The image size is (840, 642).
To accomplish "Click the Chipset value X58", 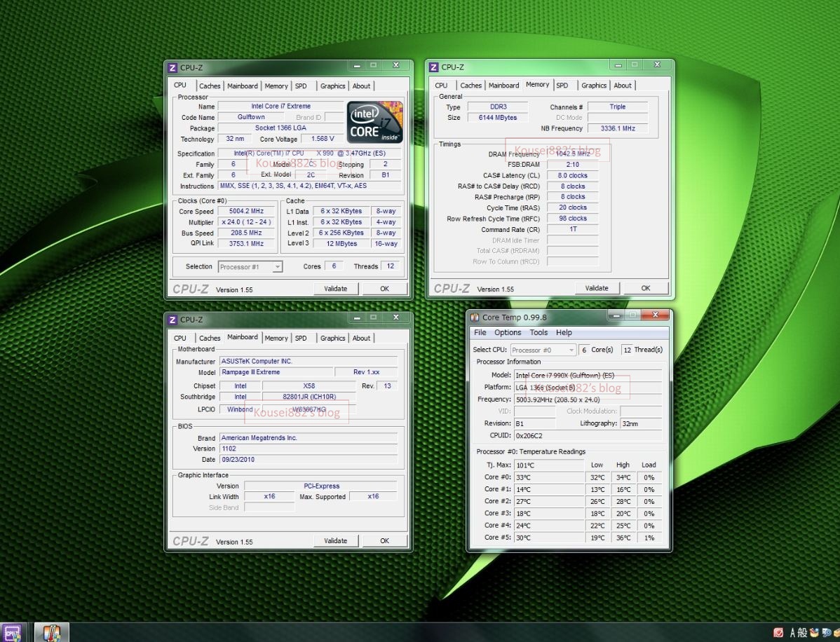I will pos(309,385).
